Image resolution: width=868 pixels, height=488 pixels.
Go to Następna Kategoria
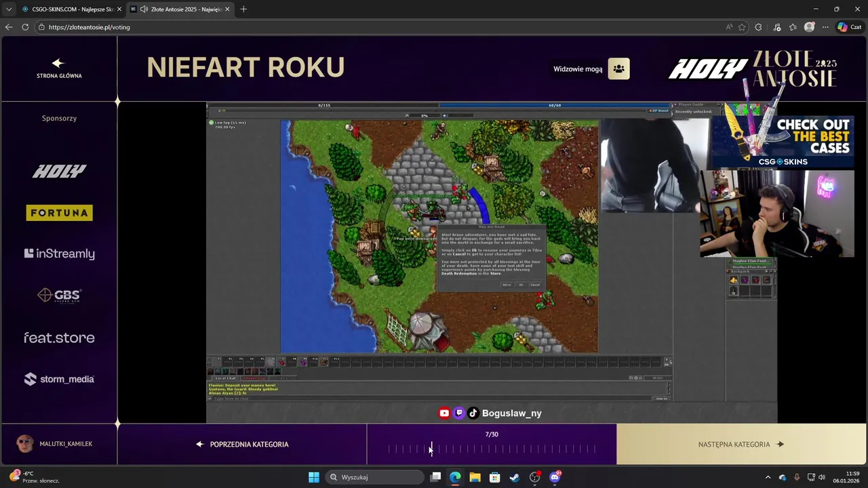pos(741,445)
